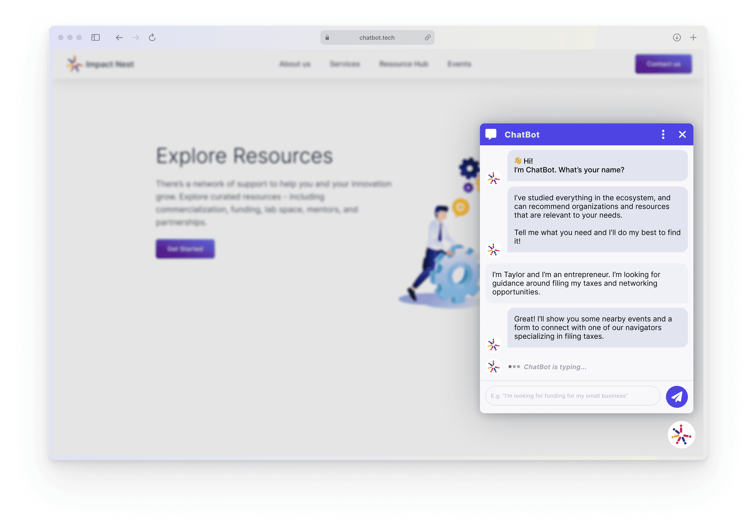Click the 'ChatBot' title in the chat header
This screenshot has width=756, height=532.
click(522, 135)
